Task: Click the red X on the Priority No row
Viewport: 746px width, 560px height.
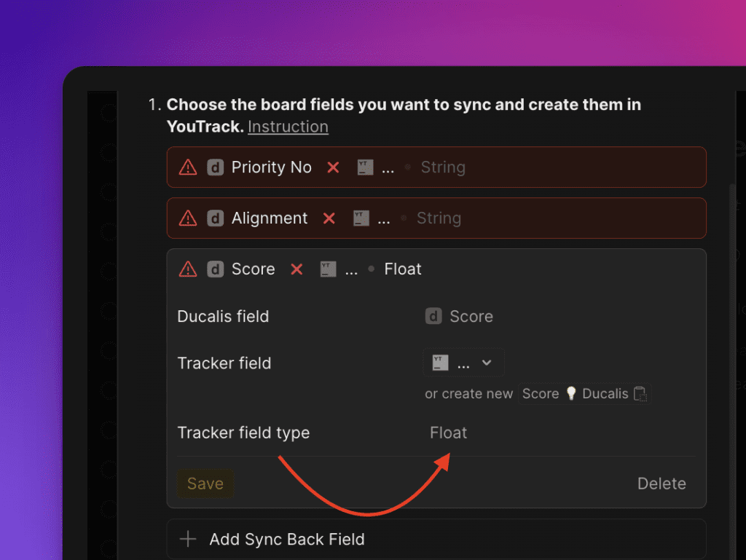Action: tap(333, 167)
